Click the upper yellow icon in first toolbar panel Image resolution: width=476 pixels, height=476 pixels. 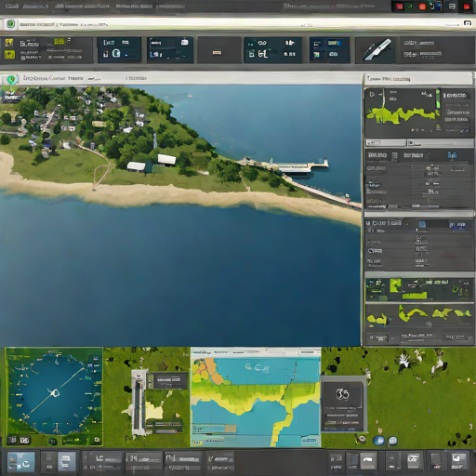point(9,43)
